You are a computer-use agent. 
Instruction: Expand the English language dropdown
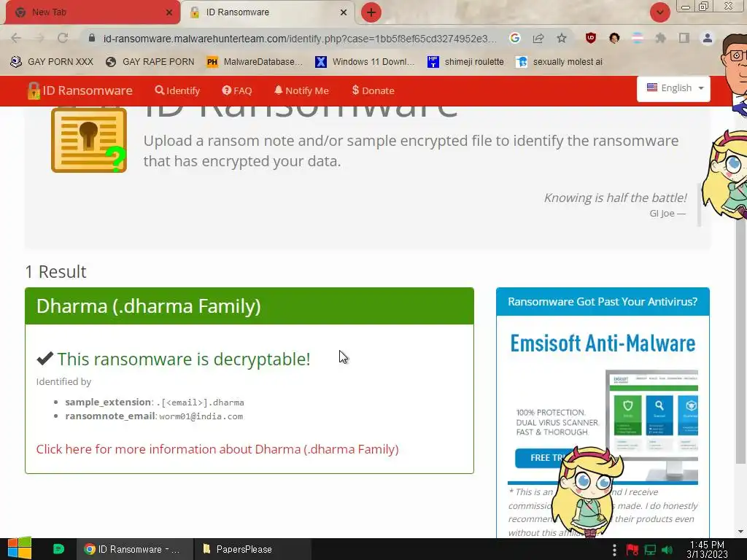673,88
